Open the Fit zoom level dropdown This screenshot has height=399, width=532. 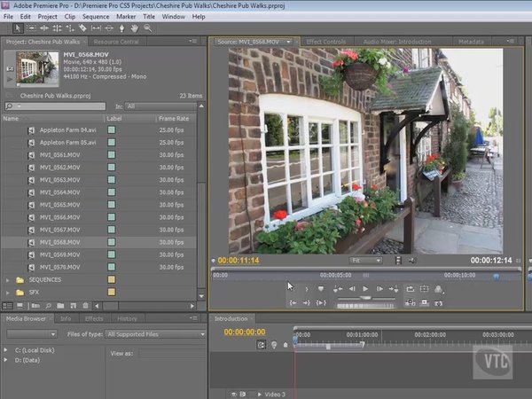[366, 261]
